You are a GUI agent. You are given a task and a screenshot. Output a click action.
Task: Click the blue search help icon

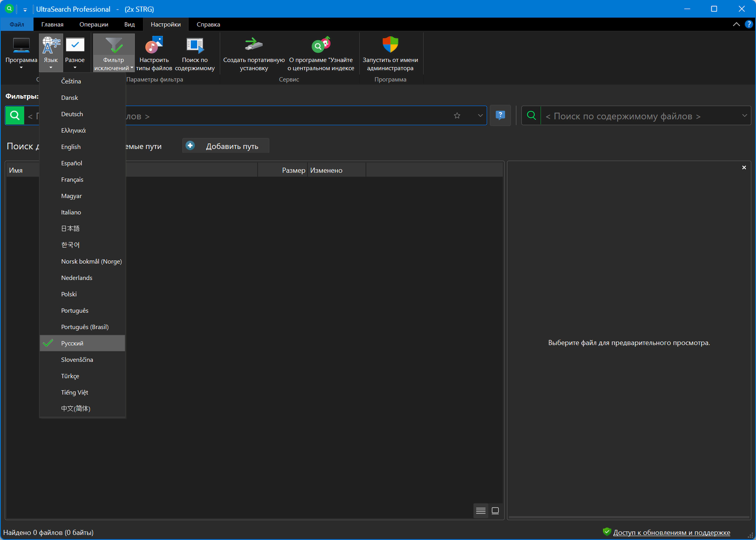[500, 115]
